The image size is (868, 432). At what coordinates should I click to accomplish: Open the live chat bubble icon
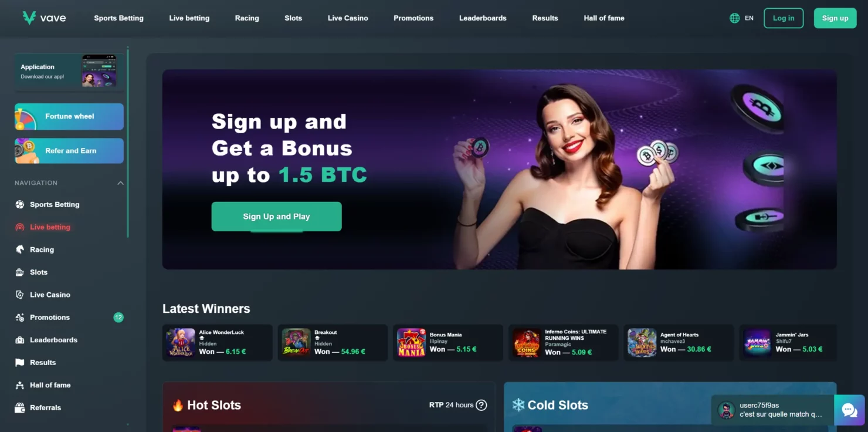pos(849,410)
